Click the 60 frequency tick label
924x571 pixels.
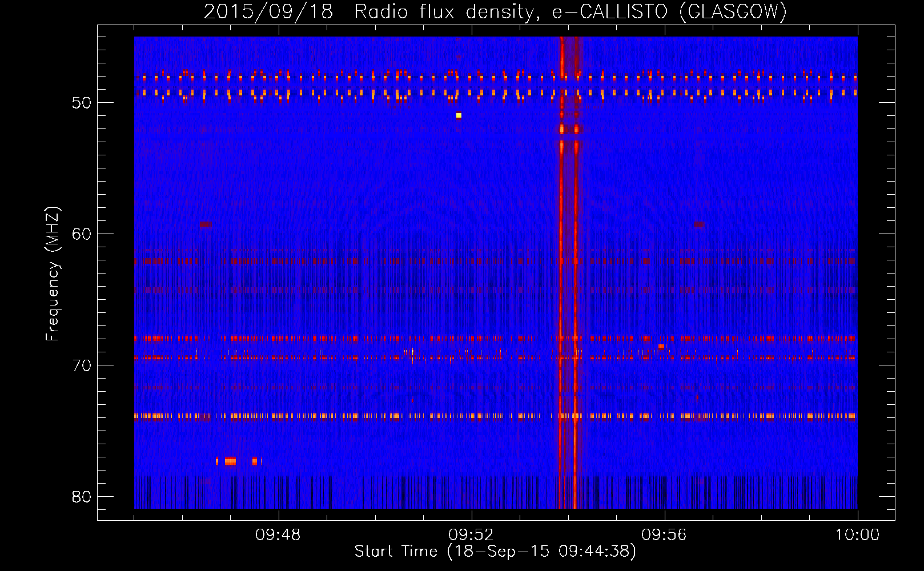[82, 234]
